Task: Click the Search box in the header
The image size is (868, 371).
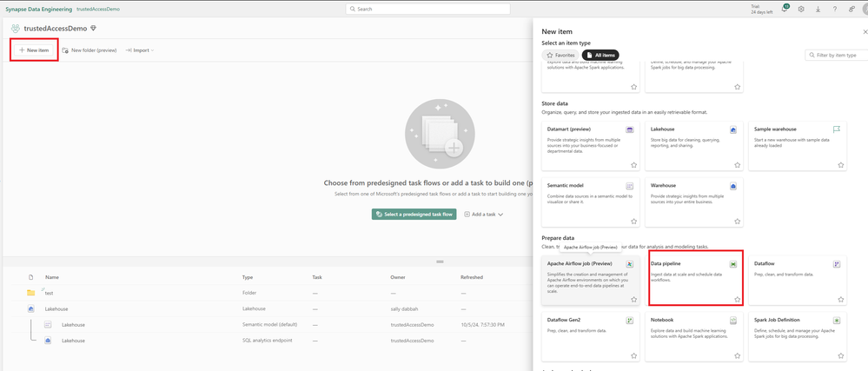Action: point(427,9)
